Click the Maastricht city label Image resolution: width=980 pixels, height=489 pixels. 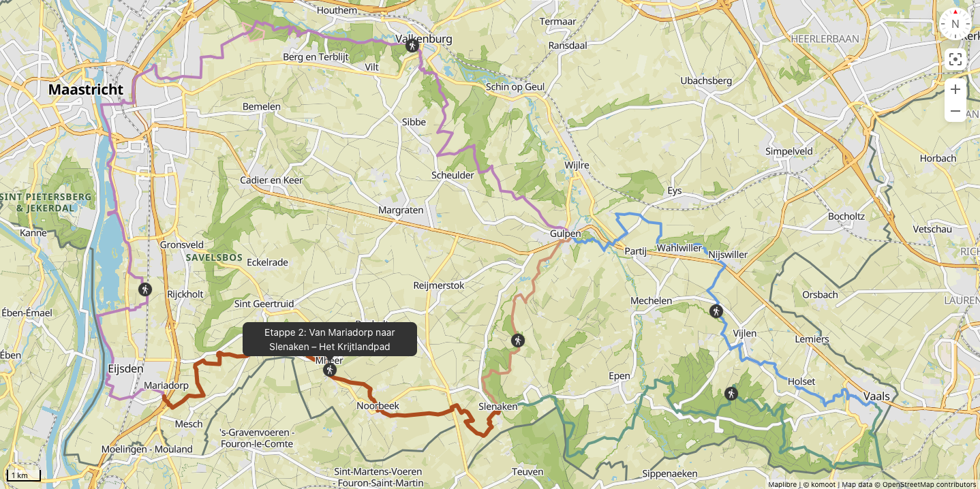tap(86, 89)
